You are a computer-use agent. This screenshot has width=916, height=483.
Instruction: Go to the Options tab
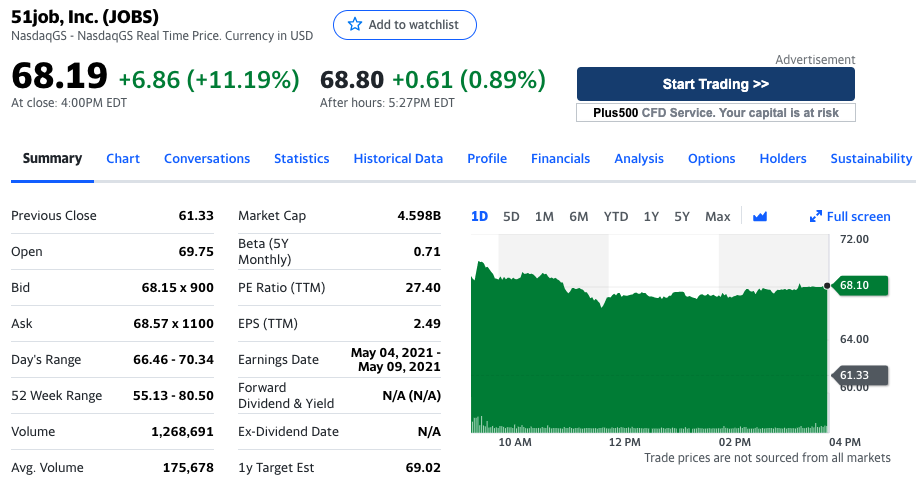click(x=712, y=159)
